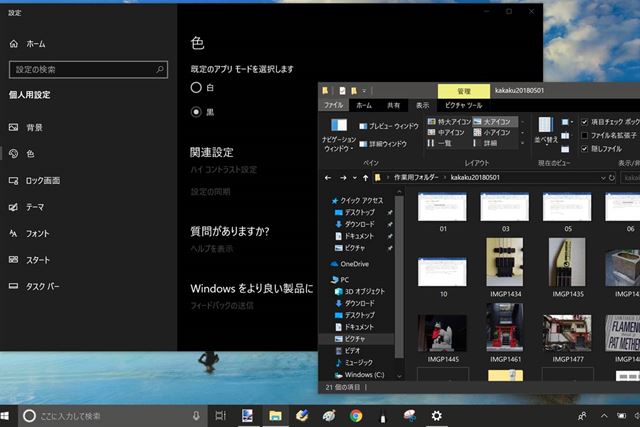The width and height of the screenshot is (640, 427).
Task: Open the 並べ替え sort dropdown
Action: (x=546, y=131)
